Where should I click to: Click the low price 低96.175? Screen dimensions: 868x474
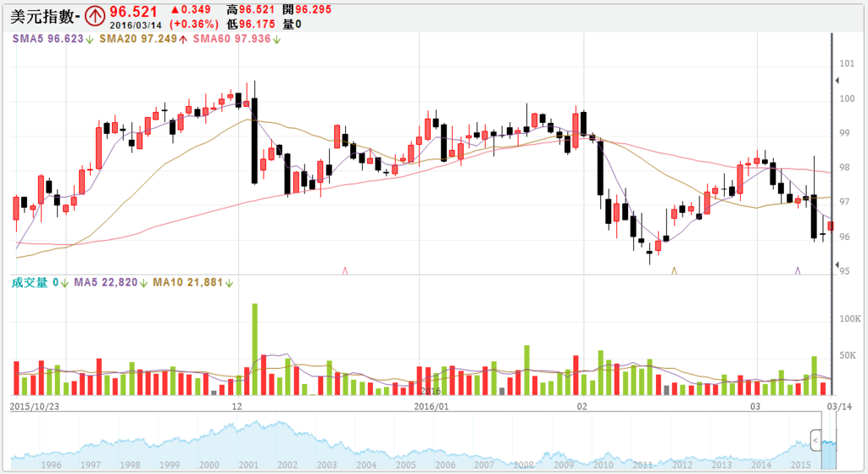click(x=250, y=25)
